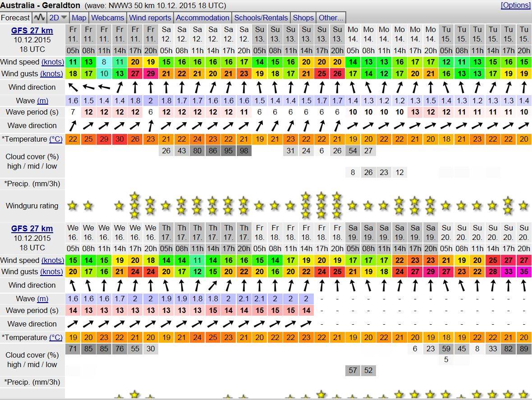Click the wind direction arrow for We 16 05h
The width and height of the screenshot is (532, 400).
pyautogui.click(x=73, y=285)
